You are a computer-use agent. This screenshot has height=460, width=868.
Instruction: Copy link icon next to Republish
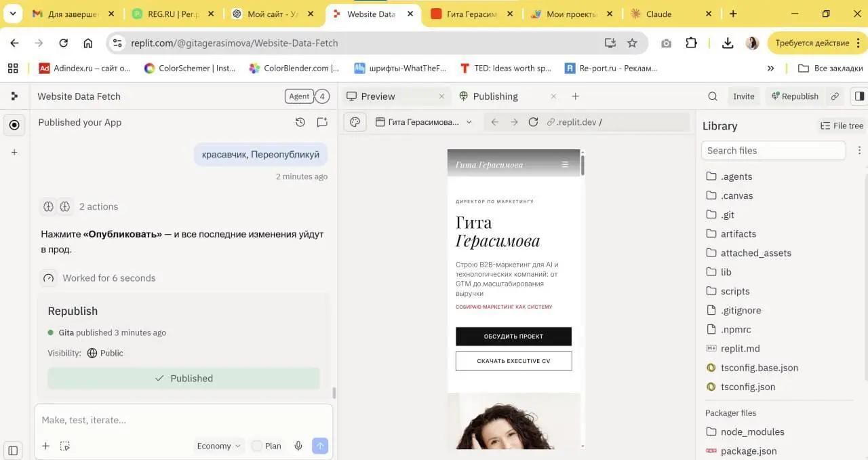tap(835, 96)
